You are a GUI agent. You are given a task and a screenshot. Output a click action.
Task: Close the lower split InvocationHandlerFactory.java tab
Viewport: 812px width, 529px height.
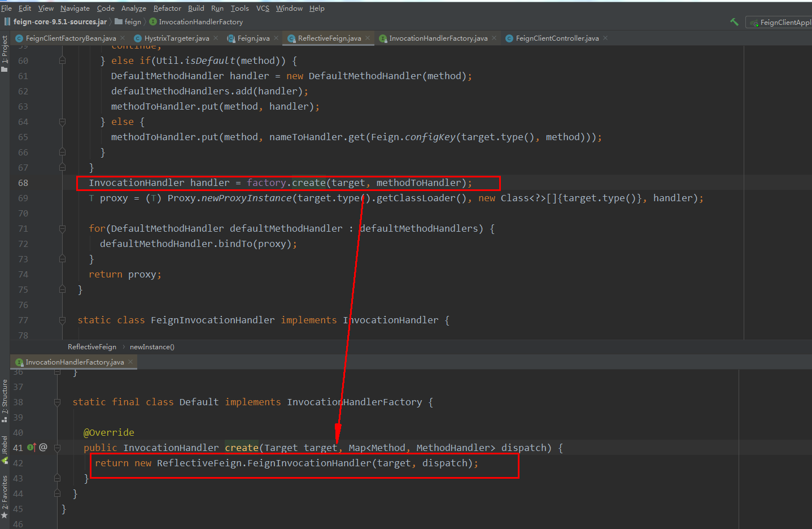coord(130,362)
